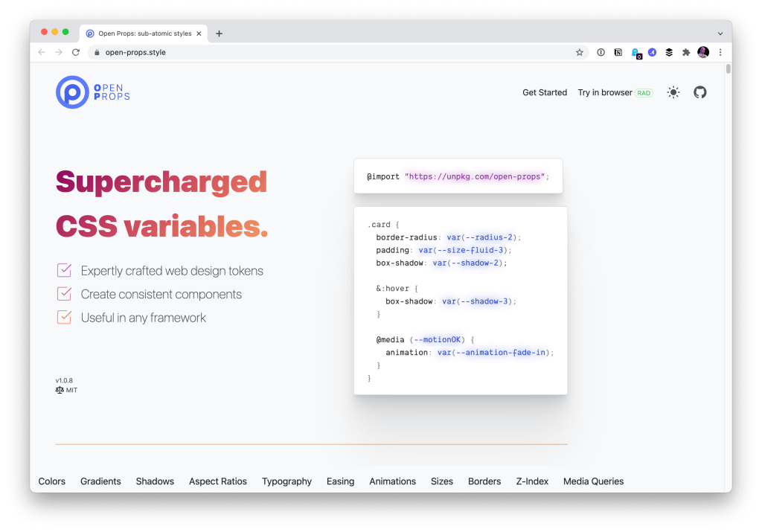Click the v1.0.8 version text
The width and height of the screenshot is (762, 532).
click(64, 380)
